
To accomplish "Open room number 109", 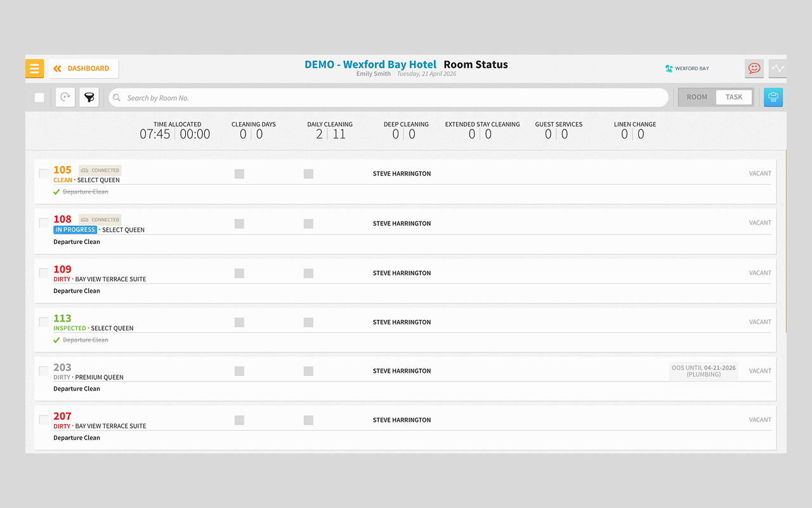I will [62, 269].
